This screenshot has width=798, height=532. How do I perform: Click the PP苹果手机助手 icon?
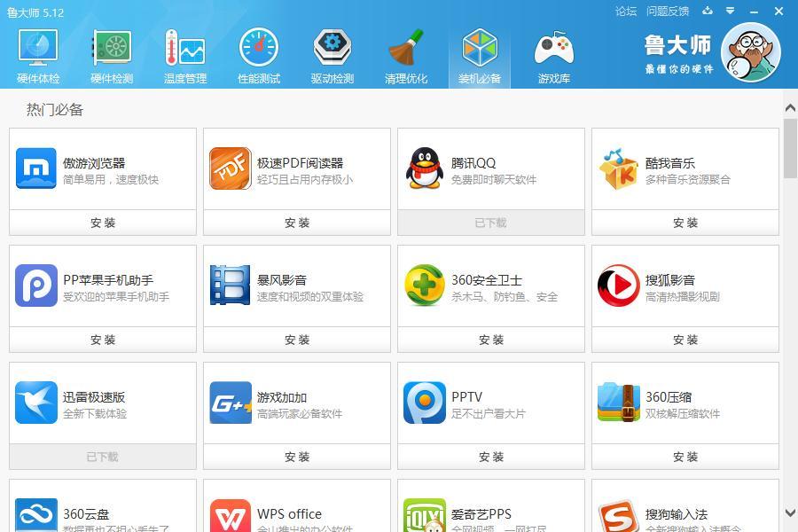(x=36, y=286)
